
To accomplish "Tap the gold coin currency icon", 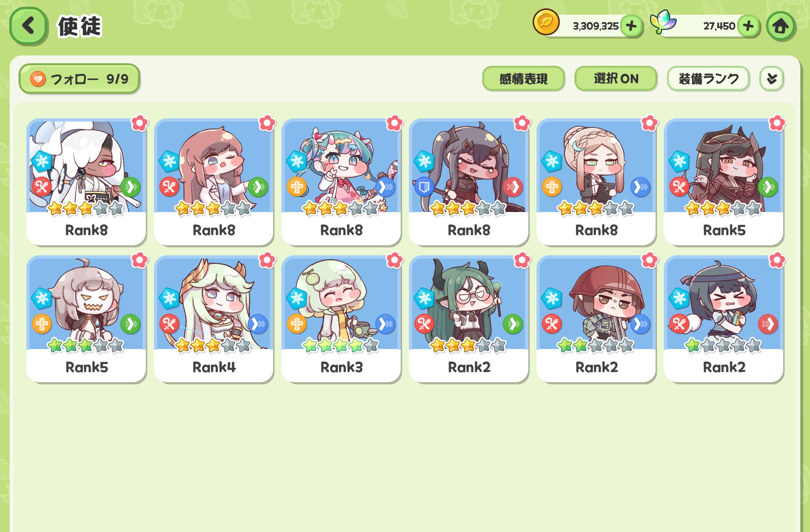I will pyautogui.click(x=546, y=22).
